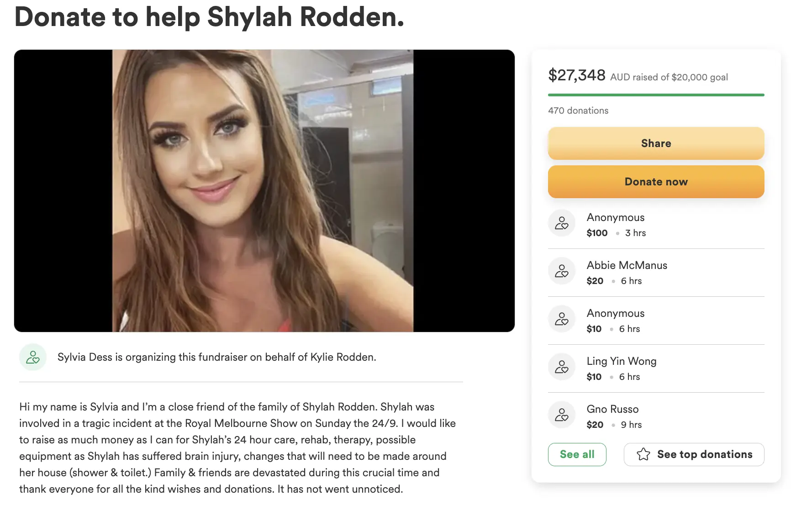Click the donor icon beside Gno Russo
This screenshot has height=505, width=812.
click(562, 415)
